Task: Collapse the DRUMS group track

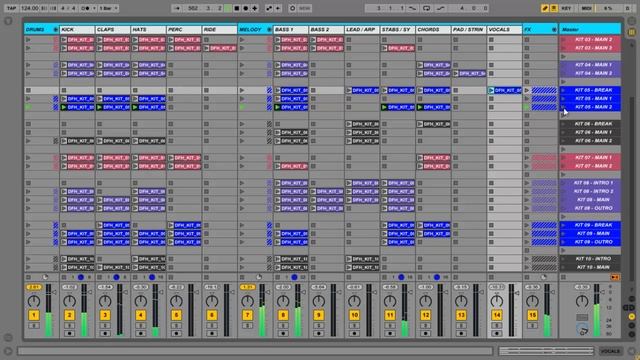Action: [x=55, y=30]
